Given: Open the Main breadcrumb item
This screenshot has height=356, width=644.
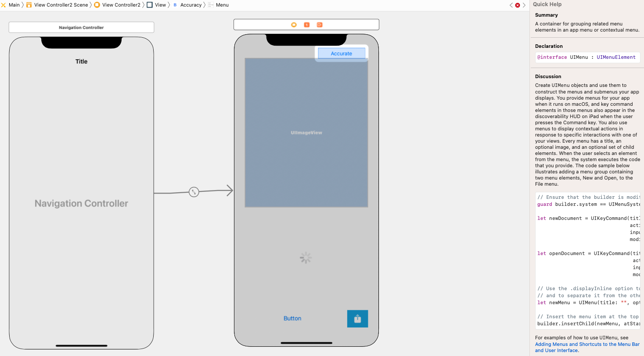Looking at the screenshot, I should click(x=14, y=5).
